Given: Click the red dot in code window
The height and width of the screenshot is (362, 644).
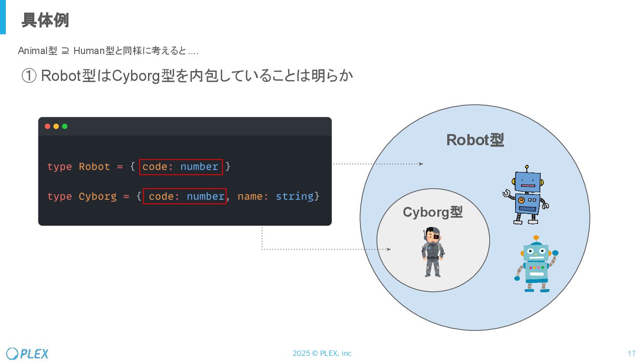Looking at the screenshot, I should (48, 126).
